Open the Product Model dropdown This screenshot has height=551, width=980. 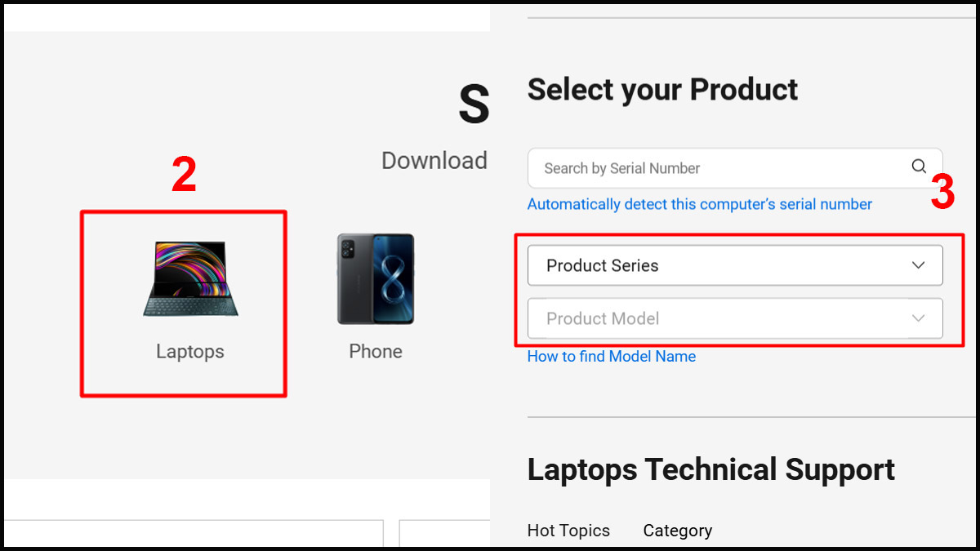click(x=735, y=318)
